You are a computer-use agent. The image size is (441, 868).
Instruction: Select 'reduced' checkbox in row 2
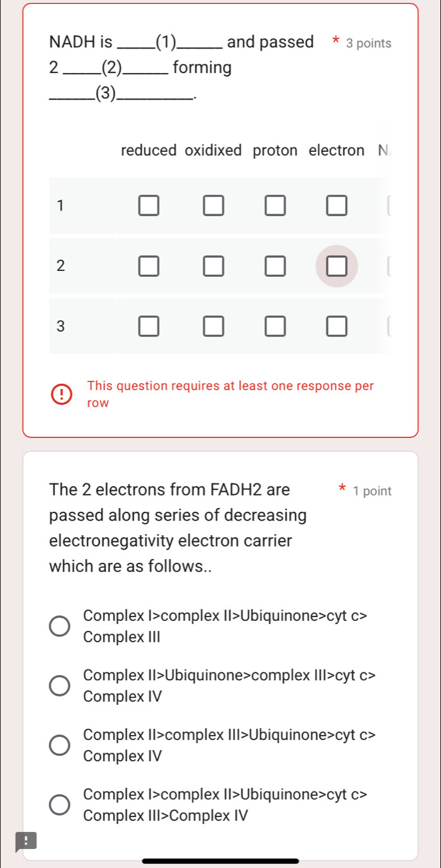click(x=149, y=266)
